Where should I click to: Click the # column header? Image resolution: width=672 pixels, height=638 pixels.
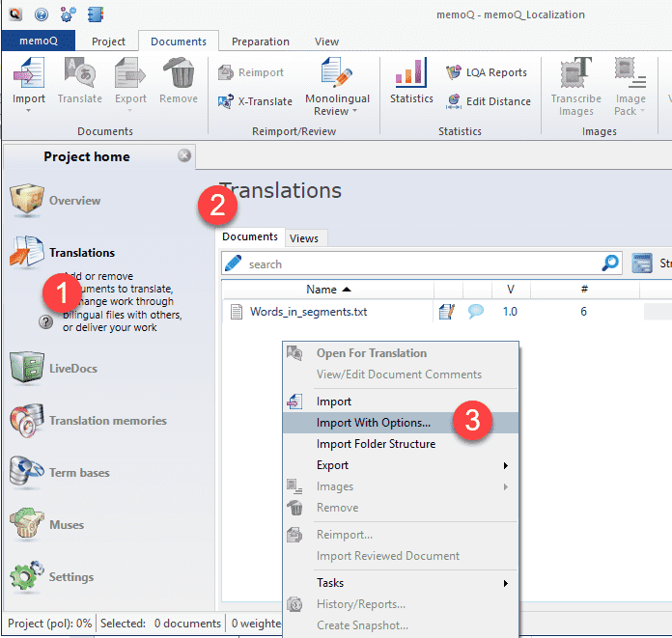click(x=584, y=290)
